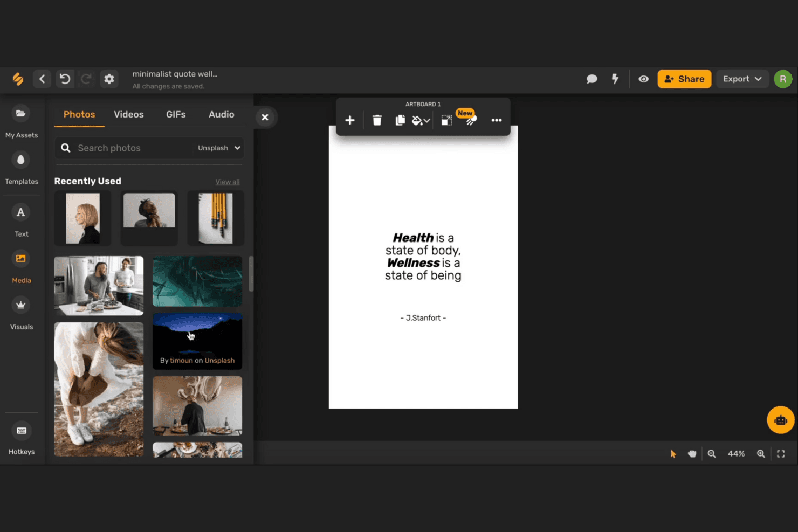798x532 pixels.
Task: Open artboard more options ellipsis
Action: pyautogui.click(x=497, y=120)
